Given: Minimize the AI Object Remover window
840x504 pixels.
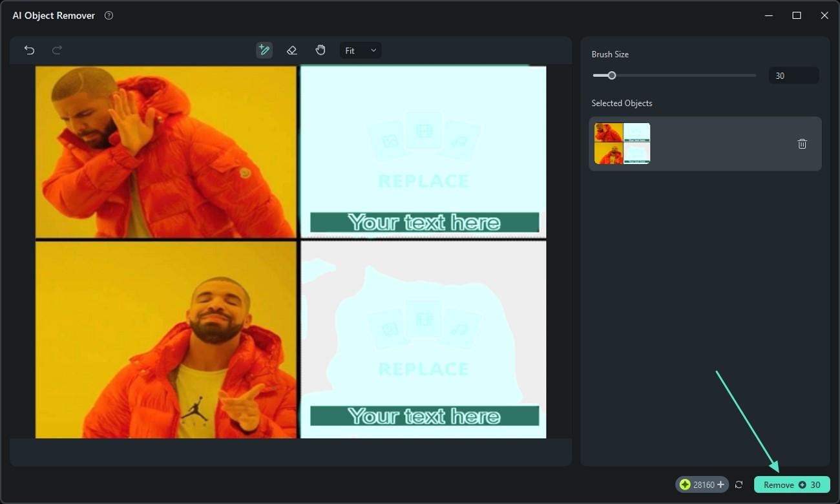Looking at the screenshot, I should coord(769,16).
